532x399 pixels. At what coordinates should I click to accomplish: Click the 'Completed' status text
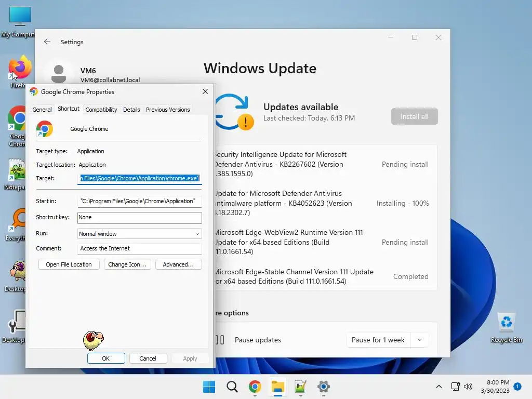410,276
